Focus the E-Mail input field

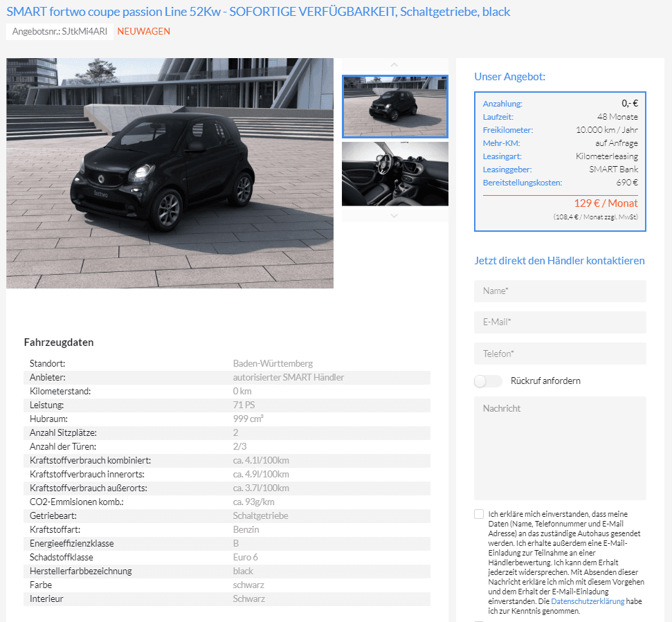pyautogui.click(x=560, y=322)
